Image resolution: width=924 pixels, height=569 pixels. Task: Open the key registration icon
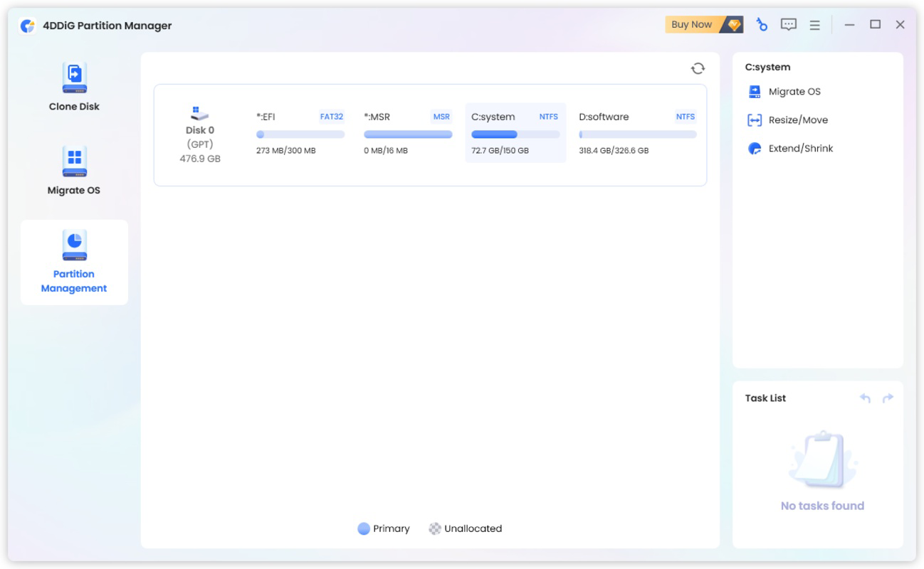[762, 25]
